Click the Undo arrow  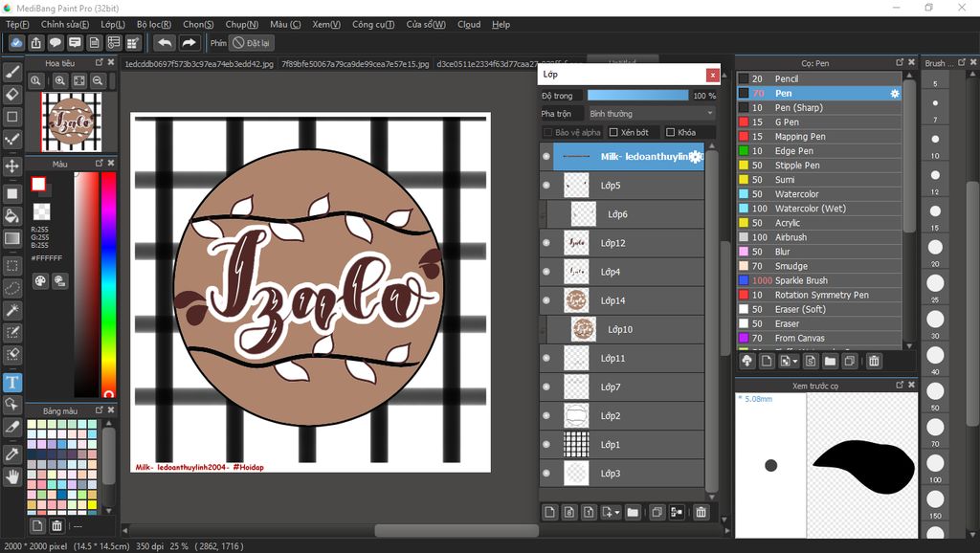pos(165,42)
